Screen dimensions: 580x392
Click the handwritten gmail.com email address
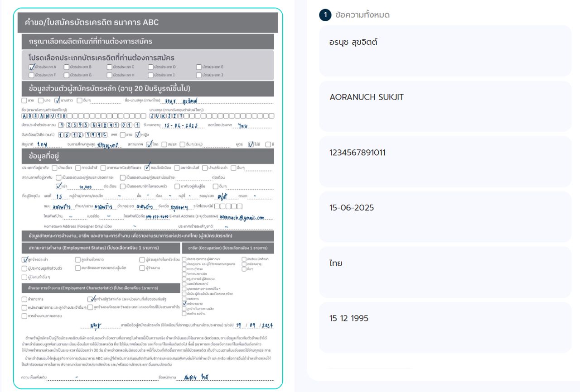(242, 217)
